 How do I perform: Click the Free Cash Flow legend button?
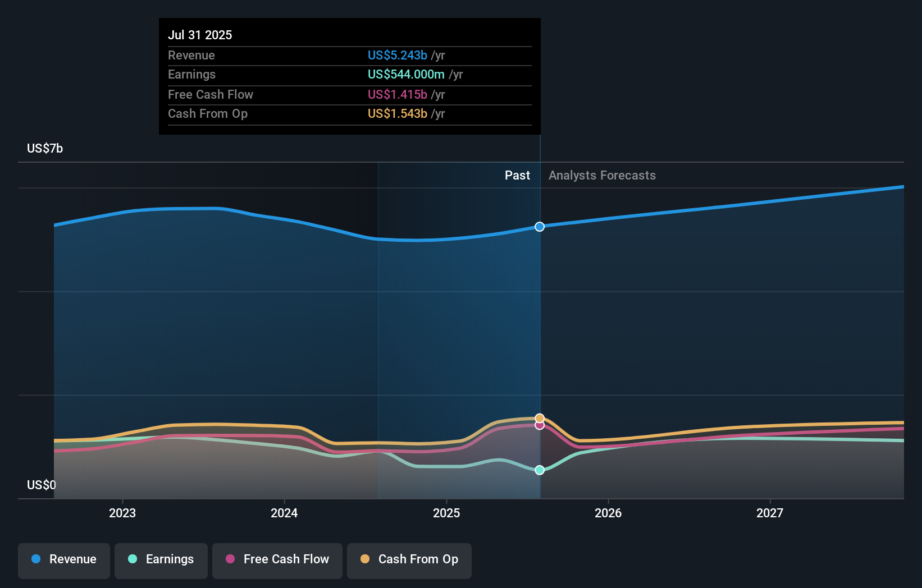coord(277,561)
